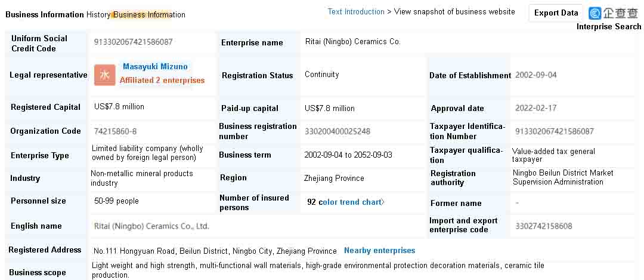The image size is (644, 280).
Task: Open the Nearby enterprises link
Action: [379, 250]
